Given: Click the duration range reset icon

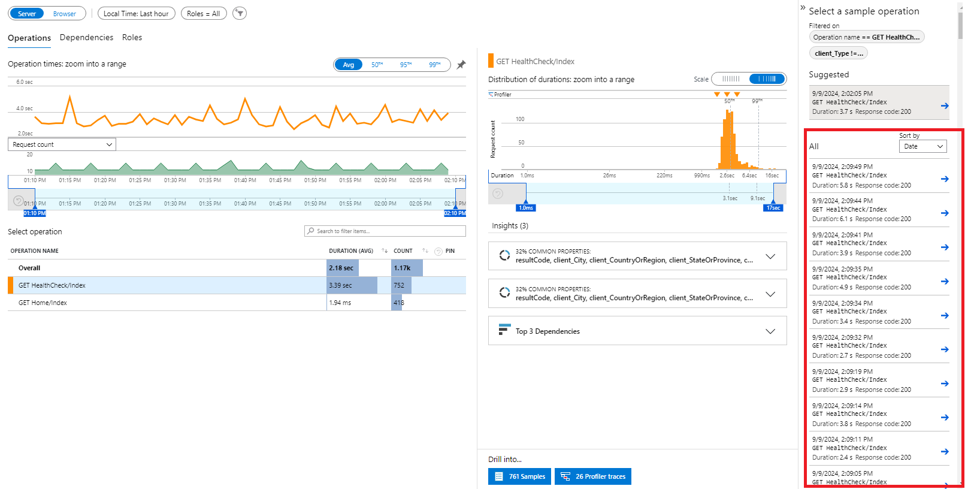Looking at the screenshot, I should click(x=497, y=194).
